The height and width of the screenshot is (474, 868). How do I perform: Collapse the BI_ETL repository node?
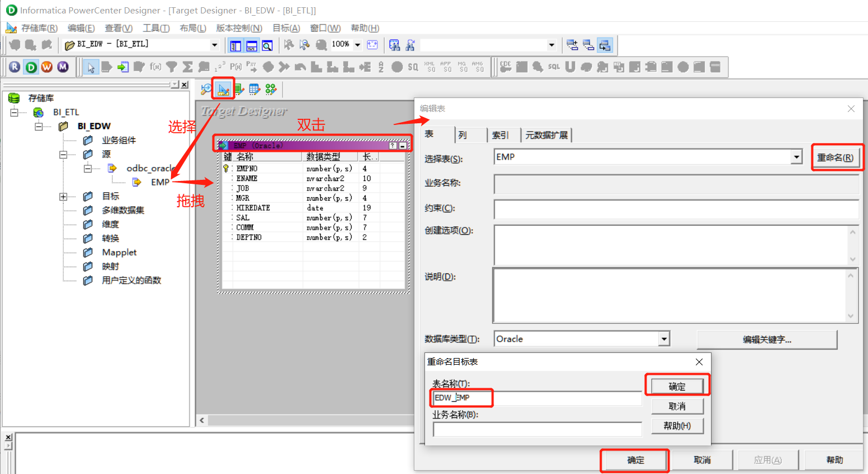tap(14, 112)
